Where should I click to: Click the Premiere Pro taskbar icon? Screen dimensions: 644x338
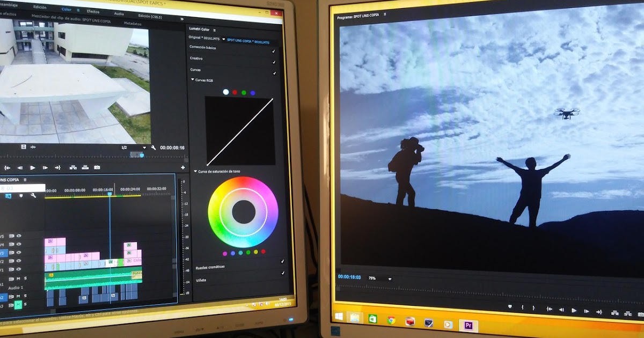468,325
